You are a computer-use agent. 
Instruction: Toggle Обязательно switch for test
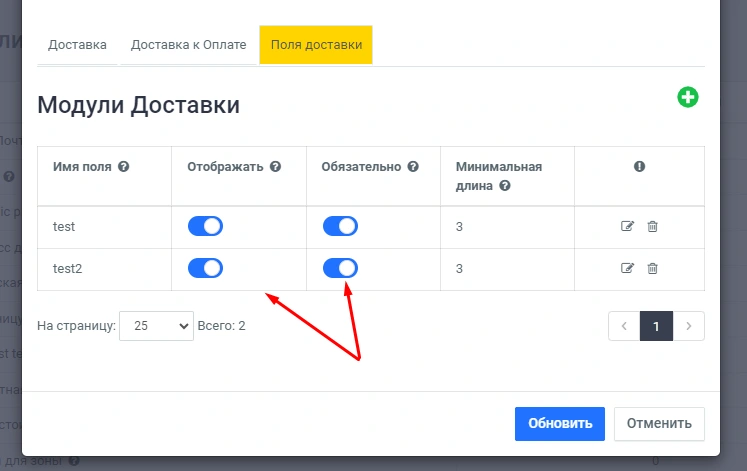(x=340, y=227)
